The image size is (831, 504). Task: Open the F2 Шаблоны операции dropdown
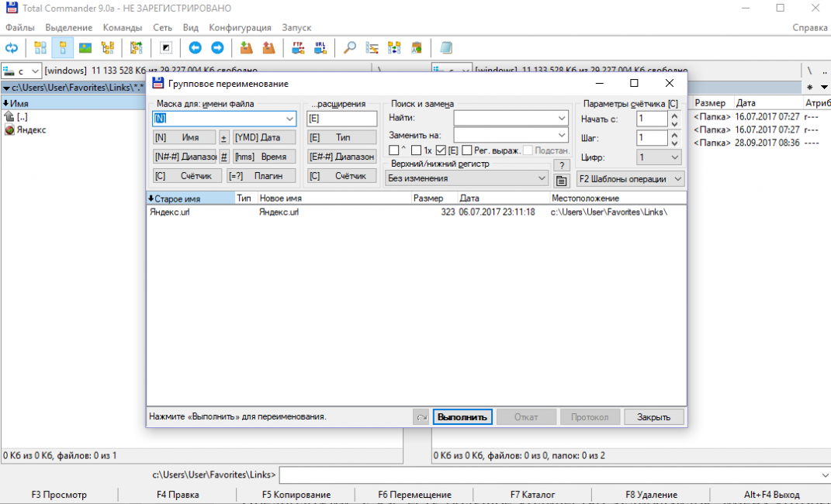tap(631, 179)
